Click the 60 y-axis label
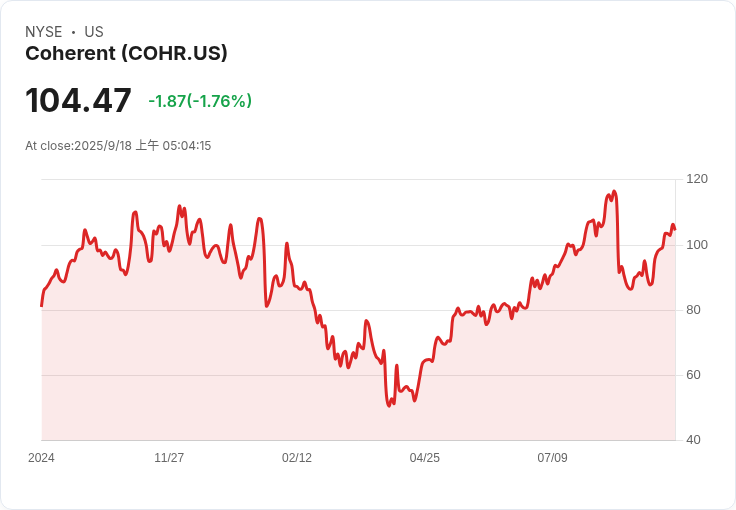736x510 pixels. [x=693, y=375]
